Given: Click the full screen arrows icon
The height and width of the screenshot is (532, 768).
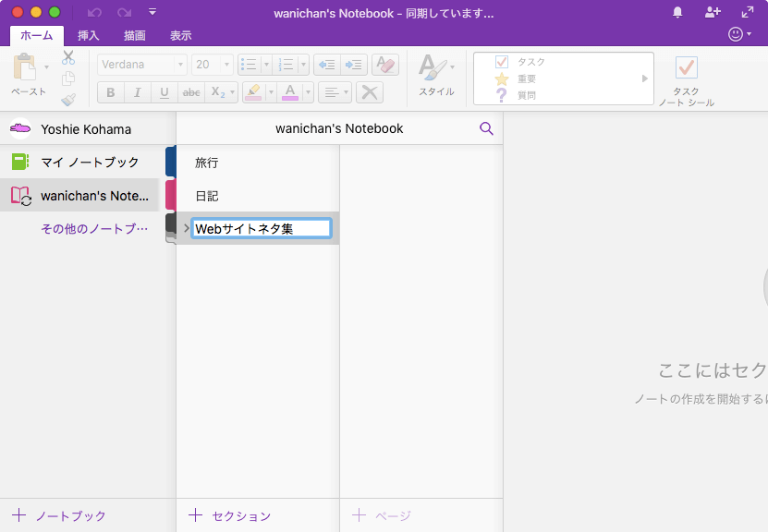Looking at the screenshot, I should 748,12.
